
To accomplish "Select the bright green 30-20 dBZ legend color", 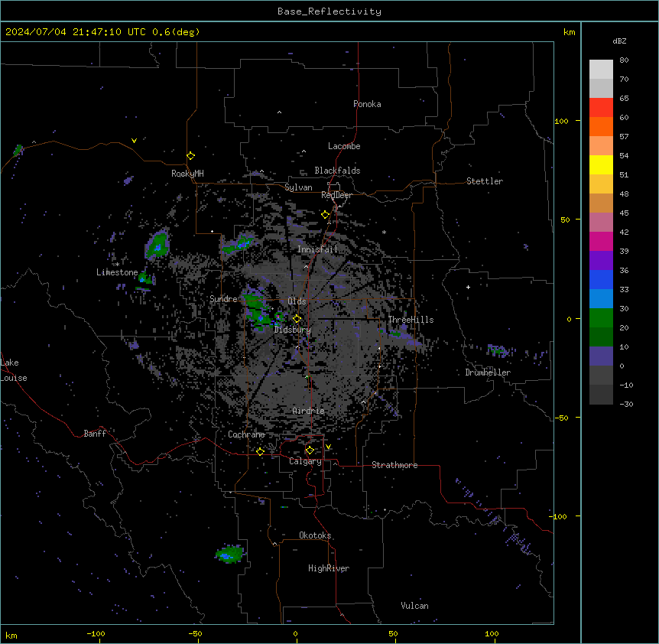I will pos(601,318).
